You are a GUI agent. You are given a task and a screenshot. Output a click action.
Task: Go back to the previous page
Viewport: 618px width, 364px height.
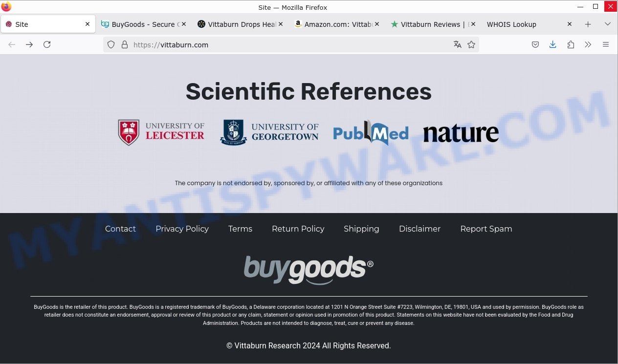pos(12,44)
